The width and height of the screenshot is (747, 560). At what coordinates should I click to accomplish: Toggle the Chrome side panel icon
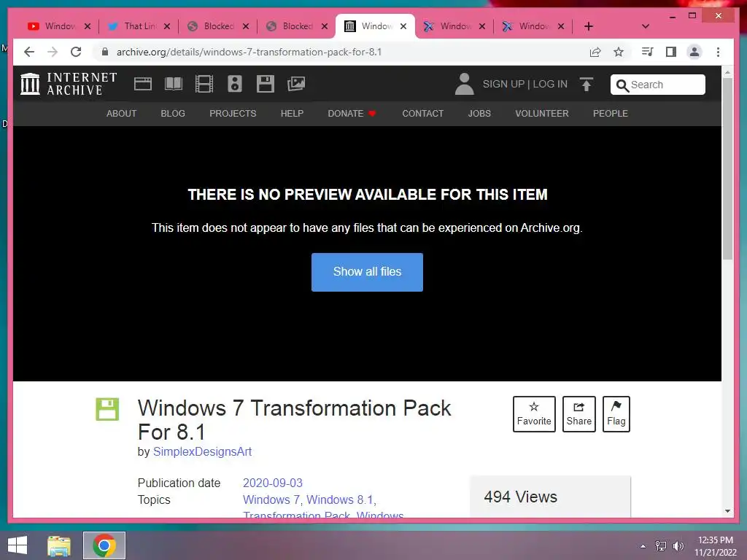[x=671, y=52]
